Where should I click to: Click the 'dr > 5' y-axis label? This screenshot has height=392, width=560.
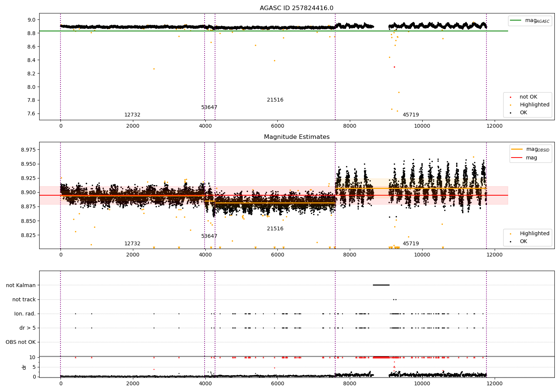coord(28,328)
